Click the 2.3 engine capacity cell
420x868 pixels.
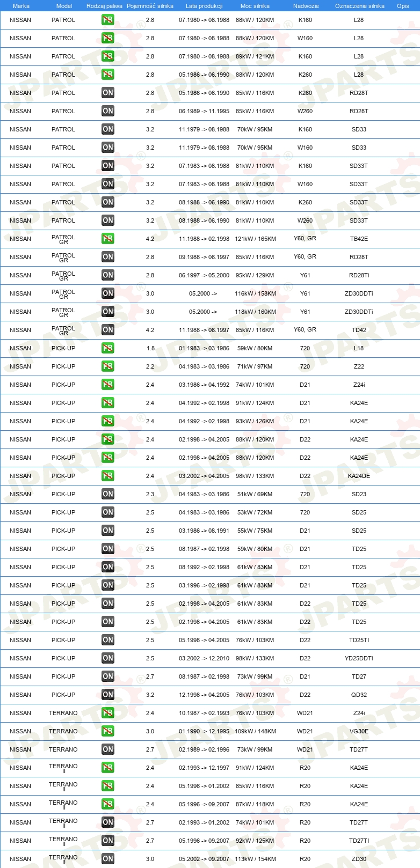[150, 494]
